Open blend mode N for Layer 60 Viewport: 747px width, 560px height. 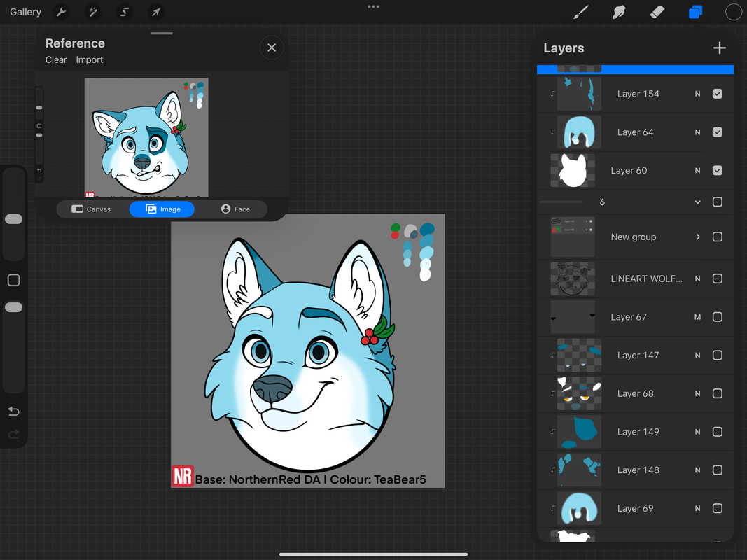(x=697, y=171)
